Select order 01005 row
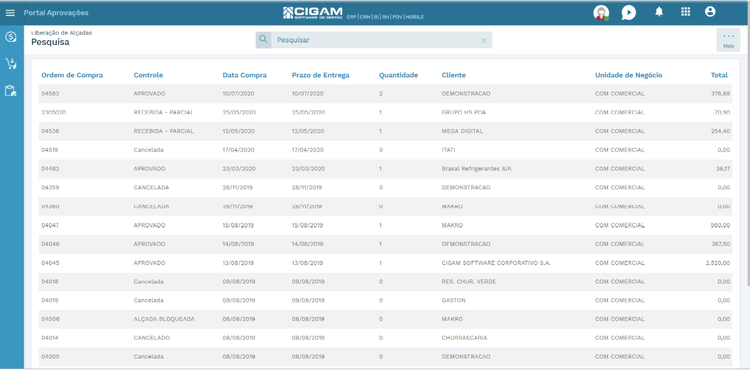 click(385, 357)
